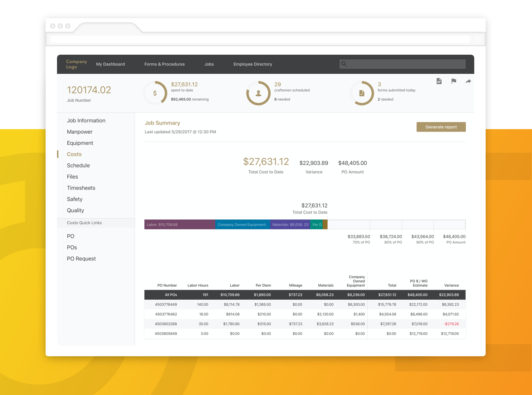Image resolution: width=532 pixels, height=395 pixels.
Task: Click the Job Summary heading
Action: pyautogui.click(x=162, y=123)
